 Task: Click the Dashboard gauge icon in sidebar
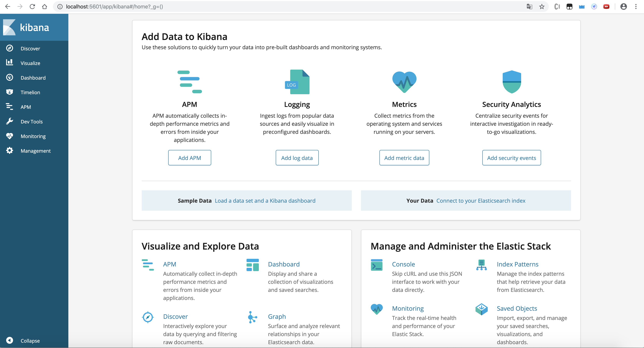9,77
